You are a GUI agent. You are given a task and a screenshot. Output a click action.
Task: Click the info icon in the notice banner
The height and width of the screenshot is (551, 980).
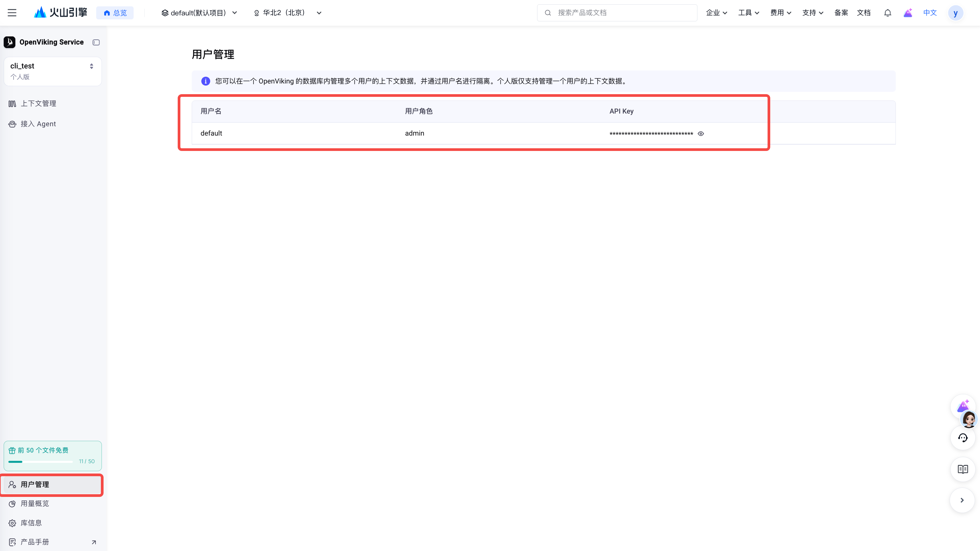point(205,81)
